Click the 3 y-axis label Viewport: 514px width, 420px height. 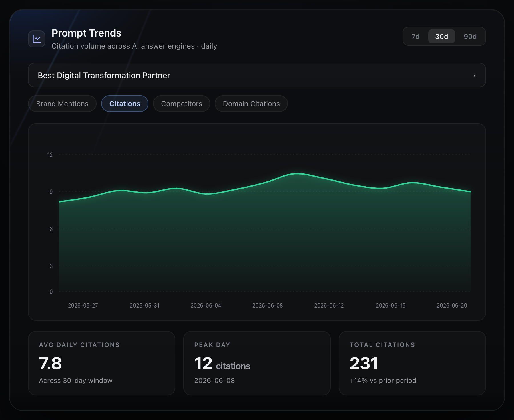coord(51,266)
